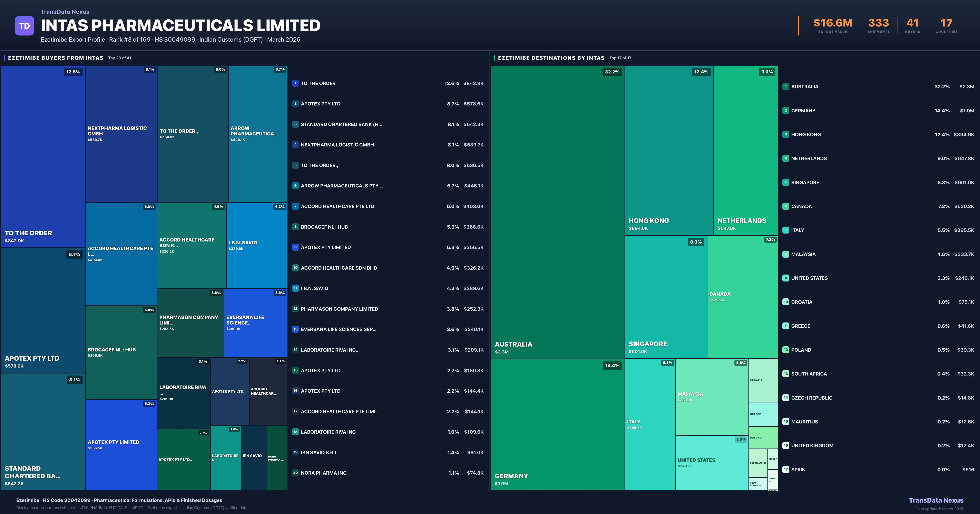Click the TransData Nexus header link
Viewport: 980px width, 514px height.
pos(65,12)
